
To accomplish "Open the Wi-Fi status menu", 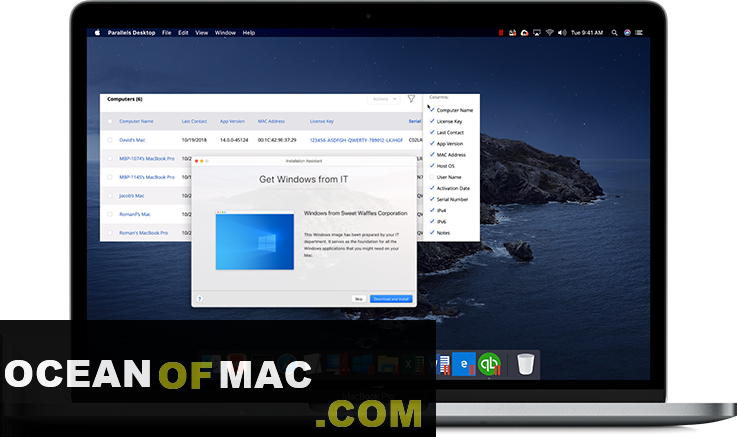I will coord(549,32).
